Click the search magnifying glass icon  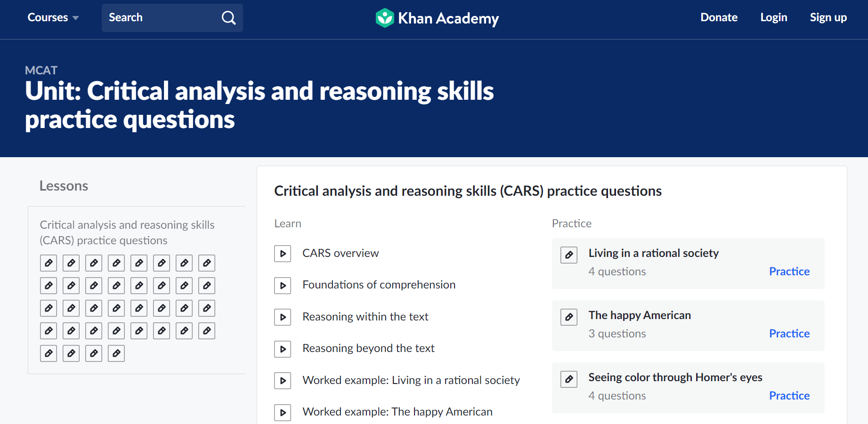(x=228, y=17)
